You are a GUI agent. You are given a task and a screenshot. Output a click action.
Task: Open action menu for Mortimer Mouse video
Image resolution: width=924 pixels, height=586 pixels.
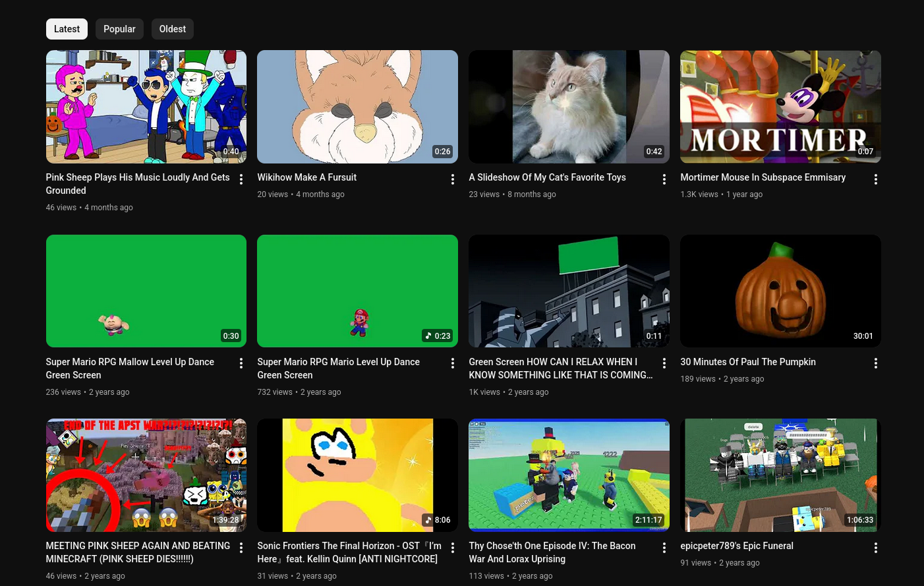pos(875,179)
